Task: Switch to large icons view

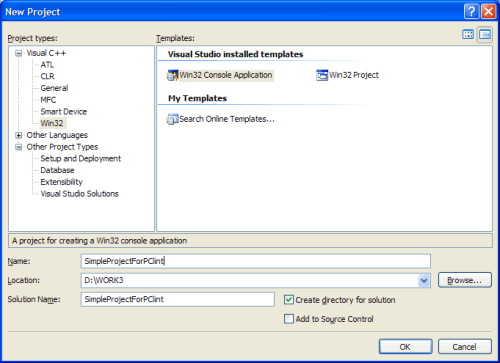Action: (x=468, y=34)
